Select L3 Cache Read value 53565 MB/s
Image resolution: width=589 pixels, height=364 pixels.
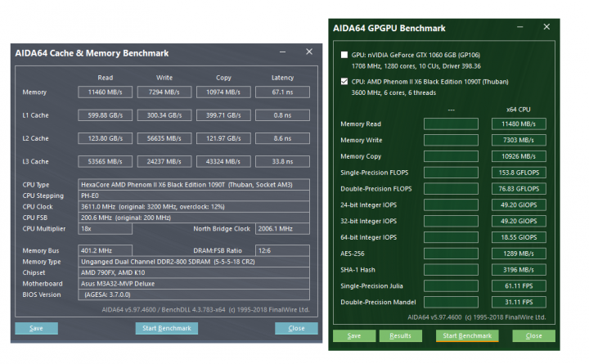(x=106, y=161)
